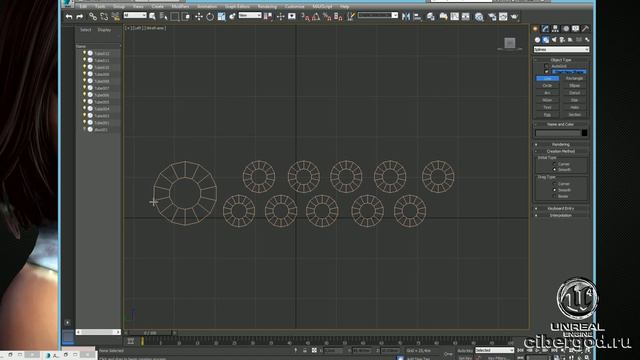Viewport: 640px width, 360px height.
Task: Activate the Select and Move tool
Action: point(199,16)
